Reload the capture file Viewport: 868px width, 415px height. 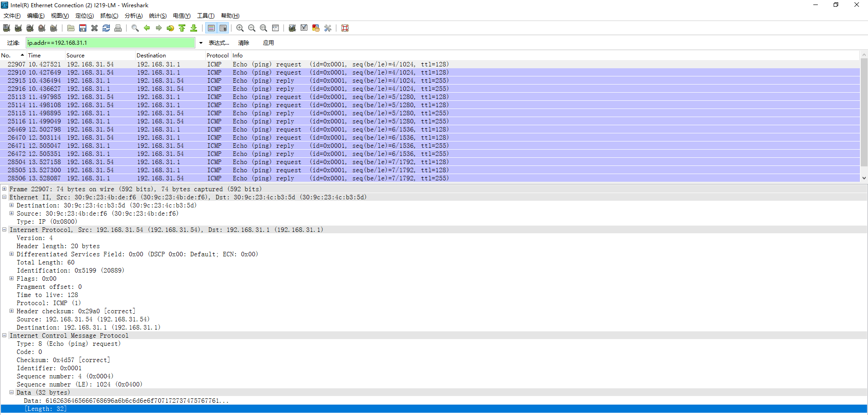coord(106,28)
